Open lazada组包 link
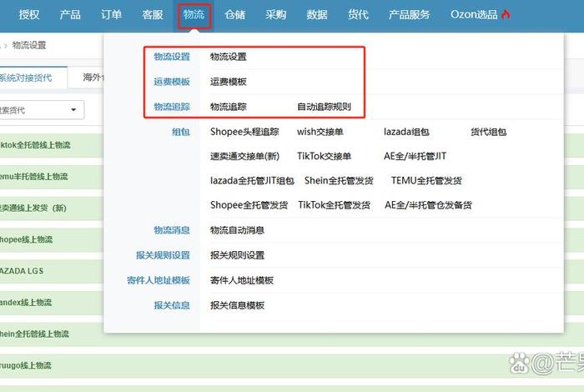The image size is (584, 392). click(406, 132)
